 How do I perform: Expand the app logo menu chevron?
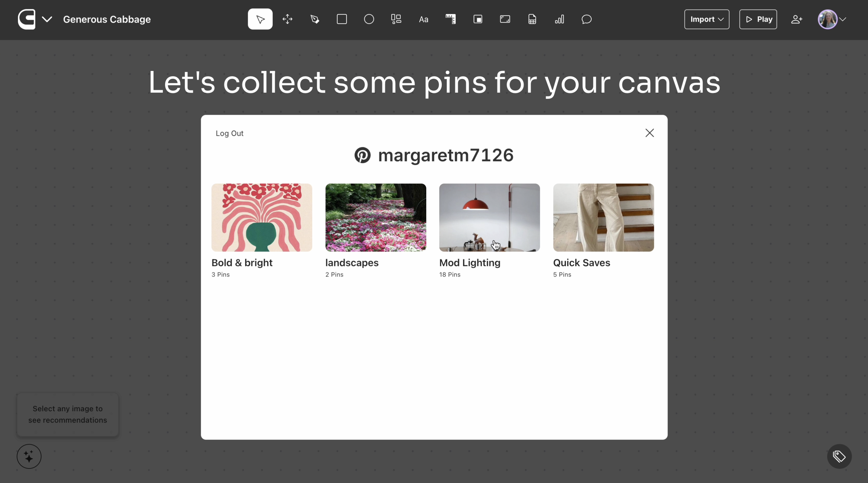pos(47,19)
